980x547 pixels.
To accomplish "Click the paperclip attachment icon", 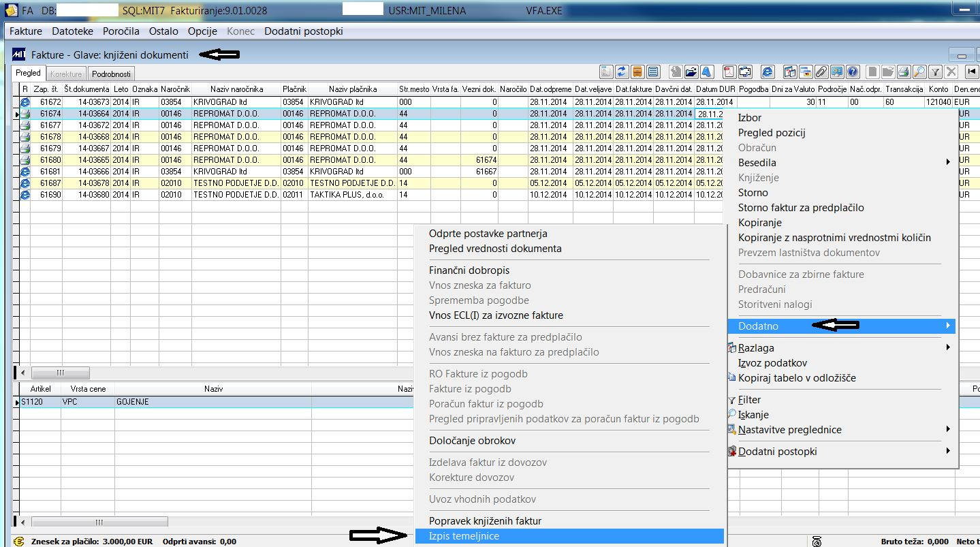I will 822,72.
